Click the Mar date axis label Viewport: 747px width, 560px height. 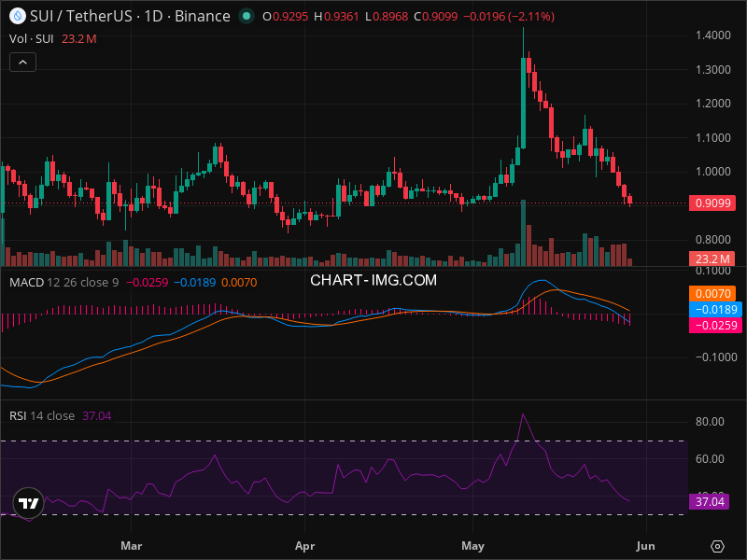click(x=132, y=546)
